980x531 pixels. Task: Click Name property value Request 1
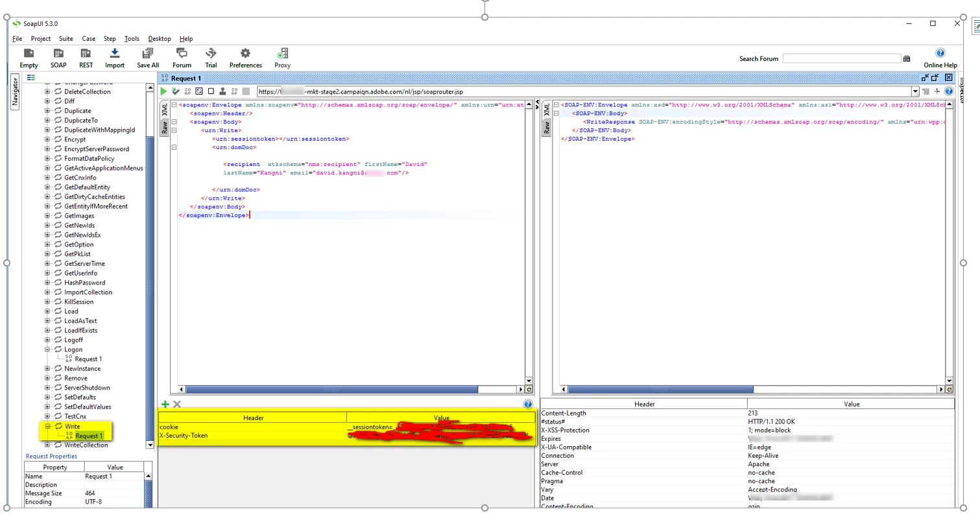click(114, 477)
